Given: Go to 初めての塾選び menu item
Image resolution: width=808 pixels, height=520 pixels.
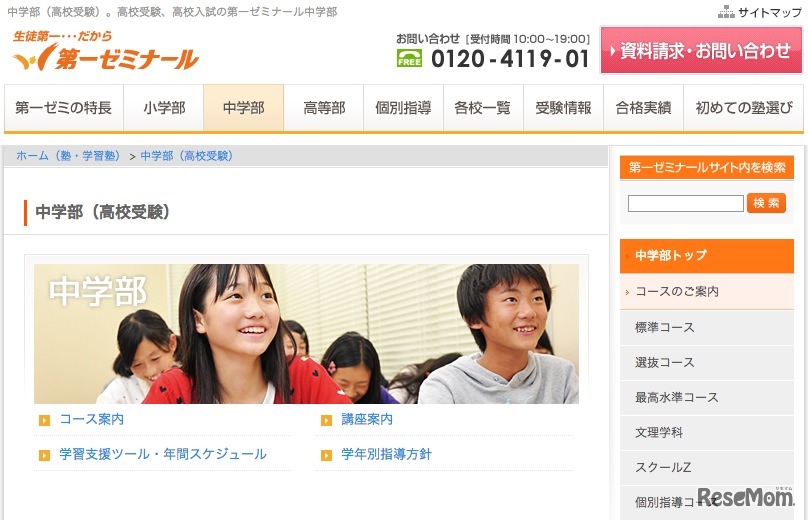Looking at the screenshot, I should coord(744,108).
